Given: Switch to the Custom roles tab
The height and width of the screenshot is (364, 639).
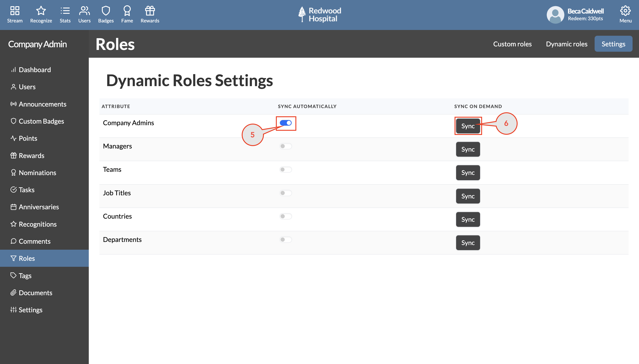Looking at the screenshot, I should [512, 44].
